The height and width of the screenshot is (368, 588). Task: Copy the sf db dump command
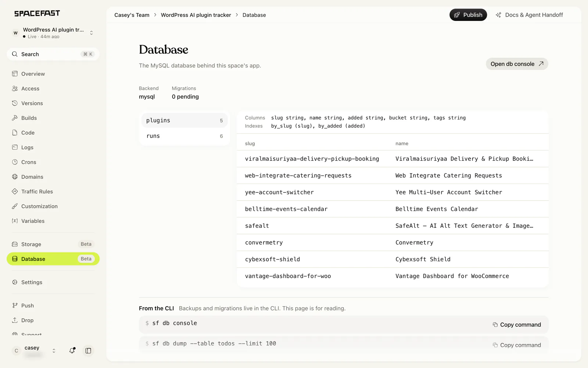(x=517, y=345)
